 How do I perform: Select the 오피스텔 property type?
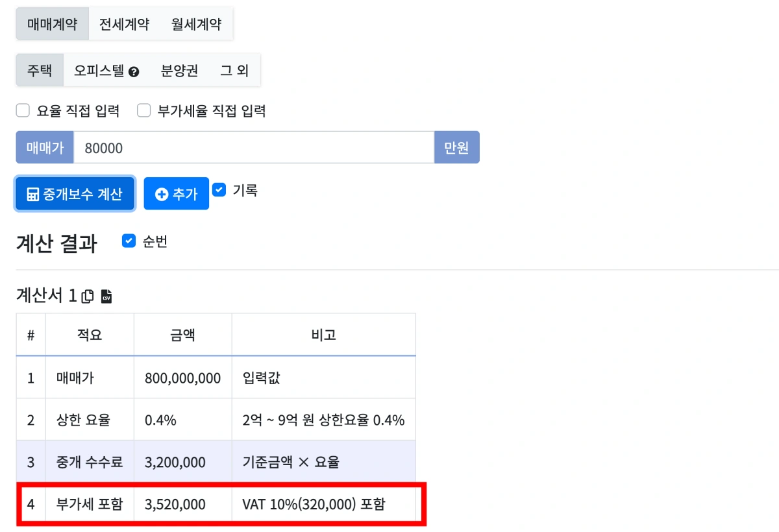[x=96, y=70]
